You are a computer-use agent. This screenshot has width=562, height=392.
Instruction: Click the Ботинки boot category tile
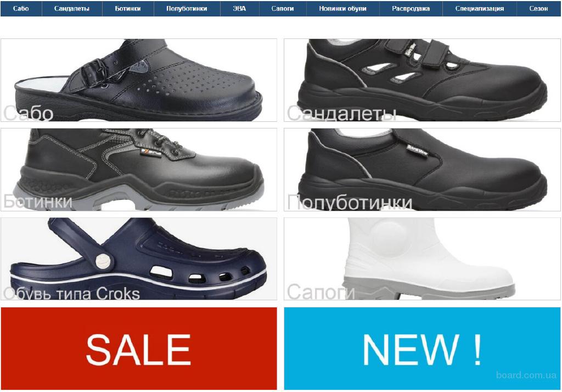(139, 169)
